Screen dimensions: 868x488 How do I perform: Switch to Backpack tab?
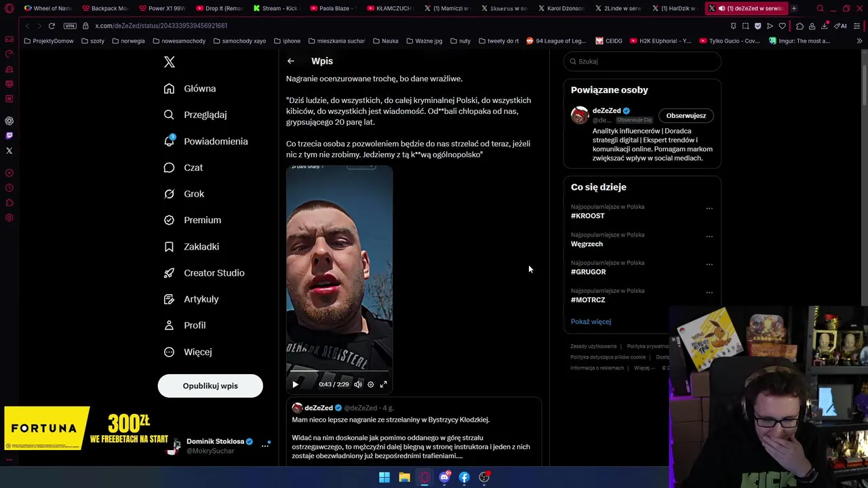105,8
